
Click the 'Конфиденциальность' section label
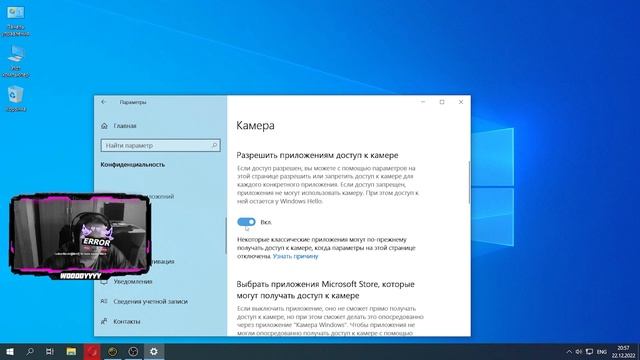click(133, 164)
